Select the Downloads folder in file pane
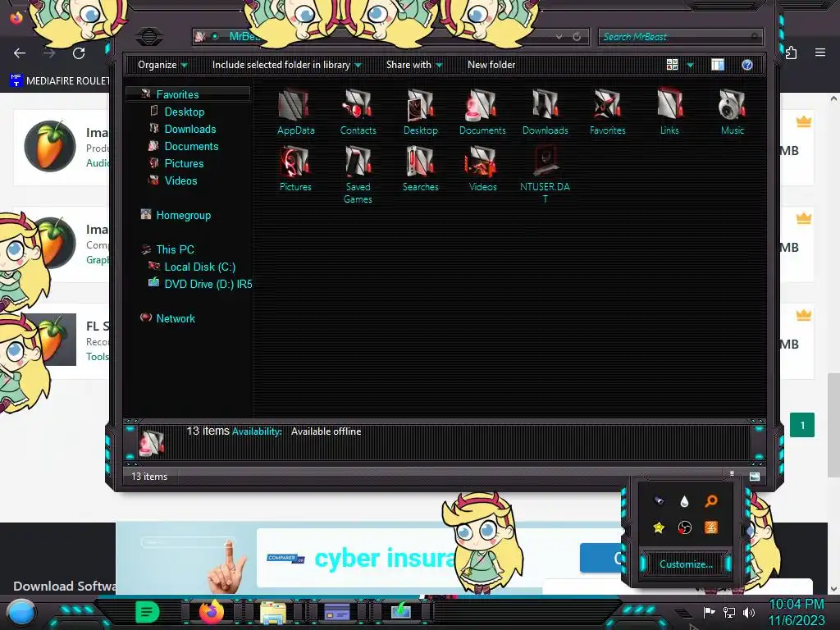Screen dimensions: 840x630 [545, 112]
